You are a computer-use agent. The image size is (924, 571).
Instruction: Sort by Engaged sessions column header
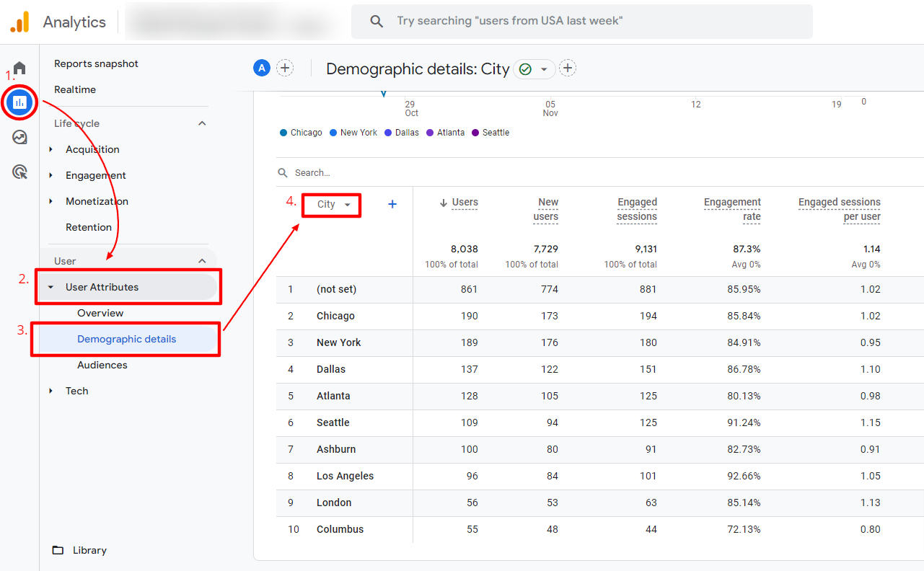pos(637,209)
